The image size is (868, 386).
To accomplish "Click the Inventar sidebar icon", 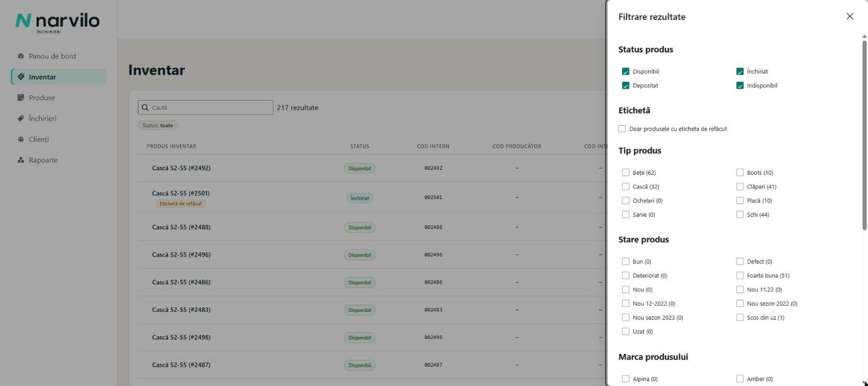I will click(x=20, y=77).
